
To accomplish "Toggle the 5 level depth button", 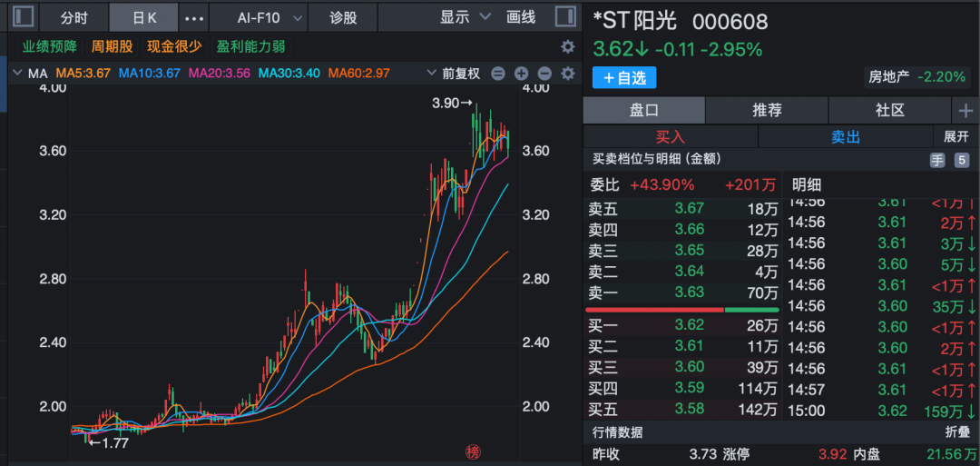I will pyautogui.click(x=962, y=160).
